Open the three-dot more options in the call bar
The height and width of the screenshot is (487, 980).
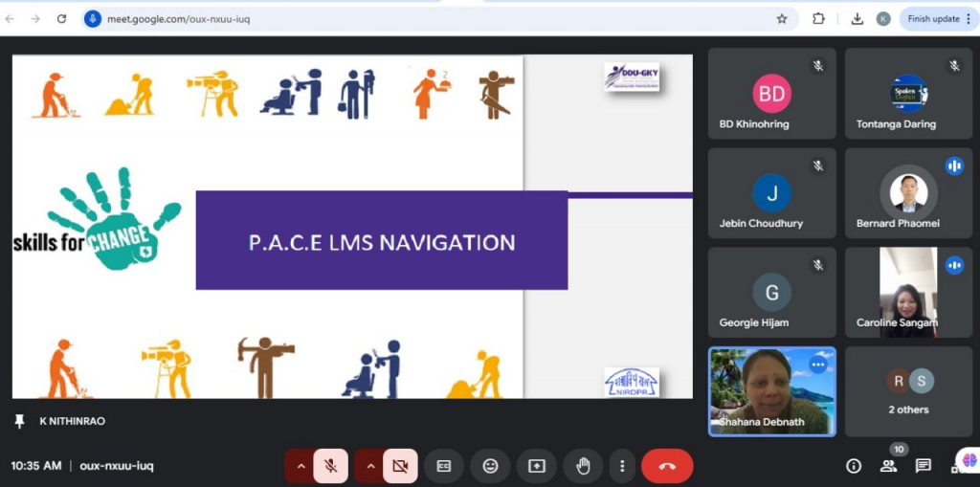coord(622,466)
